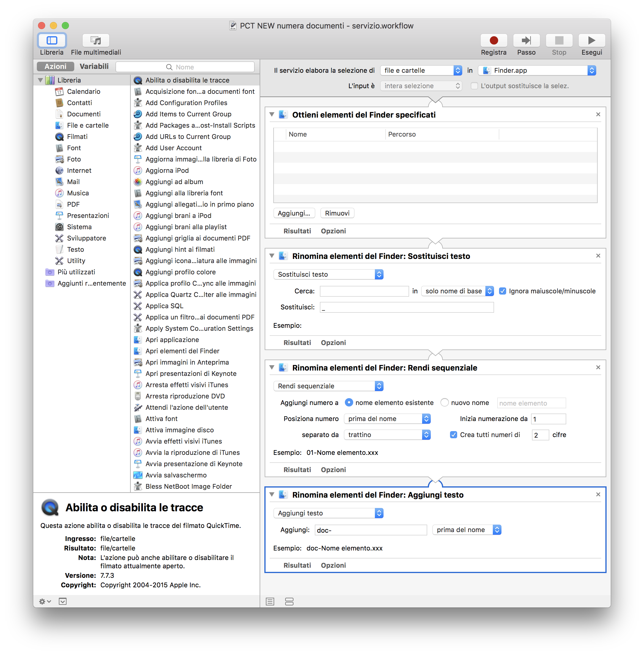Click the Passo step button

coord(526,41)
